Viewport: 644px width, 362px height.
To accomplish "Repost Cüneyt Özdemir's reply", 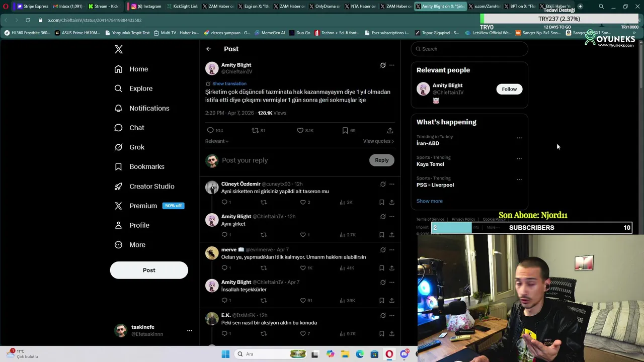I will pyautogui.click(x=264, y=202).
